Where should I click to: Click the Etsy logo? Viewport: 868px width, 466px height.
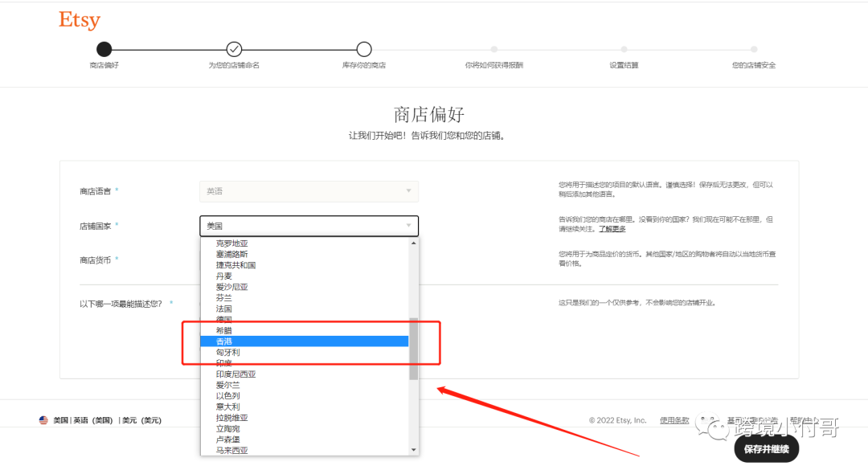click(x=79, y=20)
